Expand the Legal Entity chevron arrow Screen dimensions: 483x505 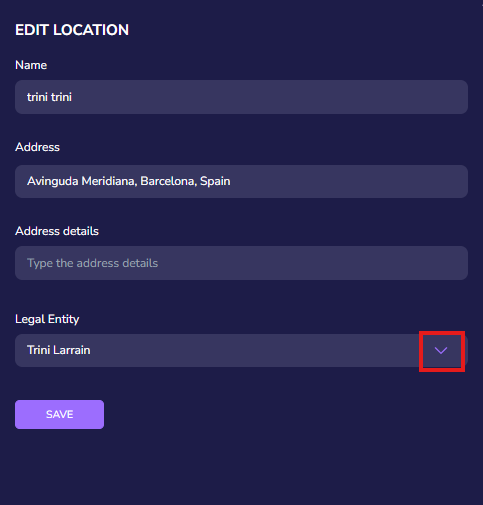pos(441,350)
